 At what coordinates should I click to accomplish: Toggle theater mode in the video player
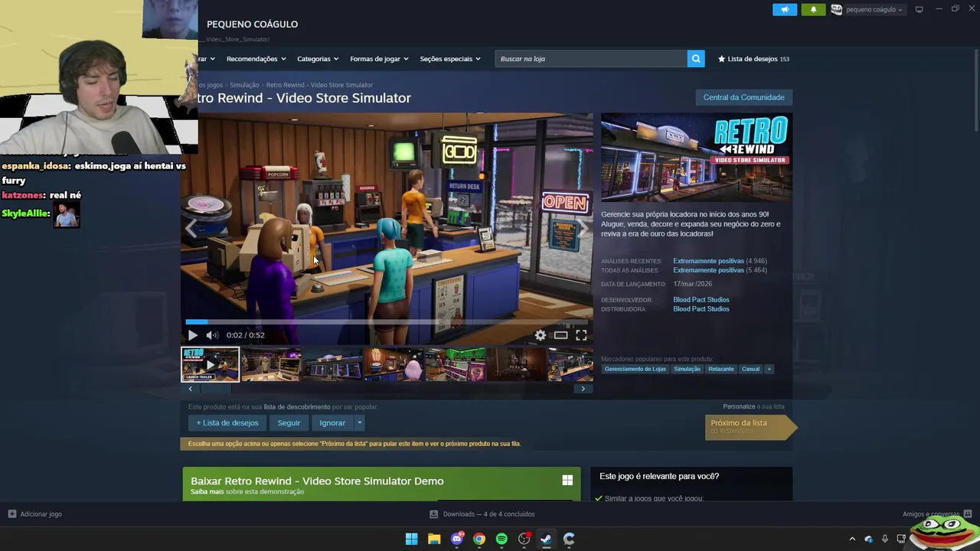click(560, 335)
